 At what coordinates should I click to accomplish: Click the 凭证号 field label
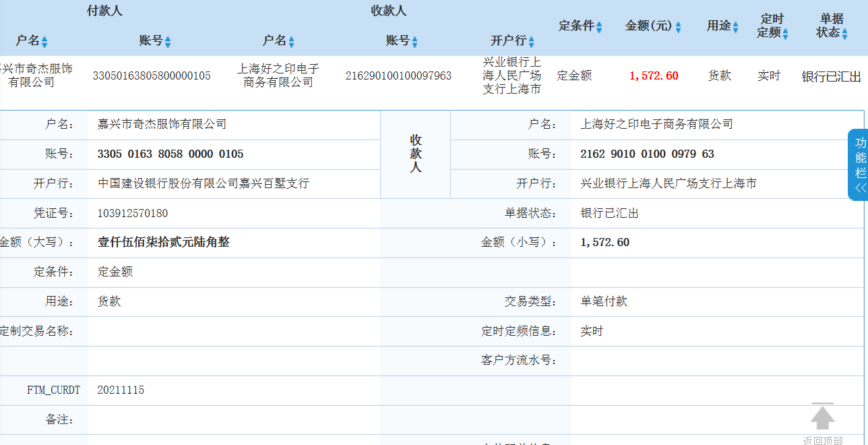[53, 213]
